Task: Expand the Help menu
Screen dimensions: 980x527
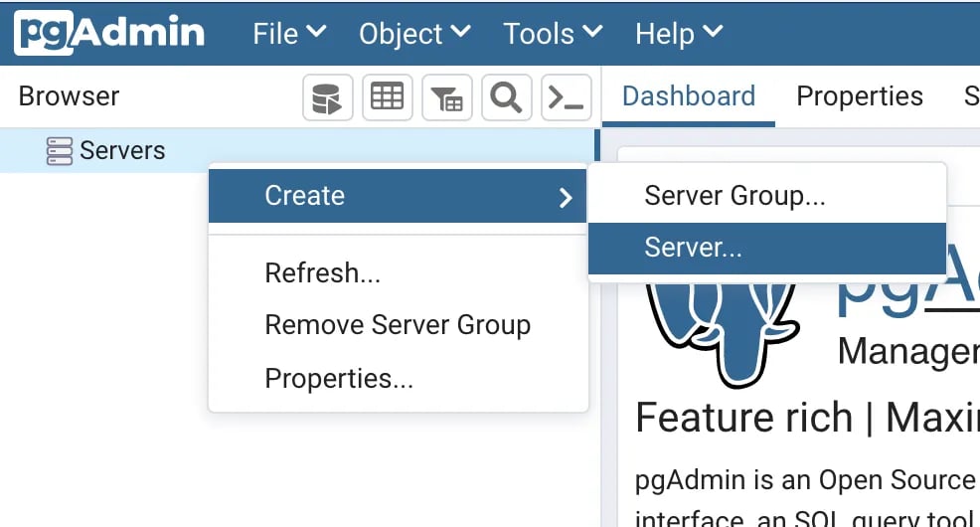Action: coord(679,33)
